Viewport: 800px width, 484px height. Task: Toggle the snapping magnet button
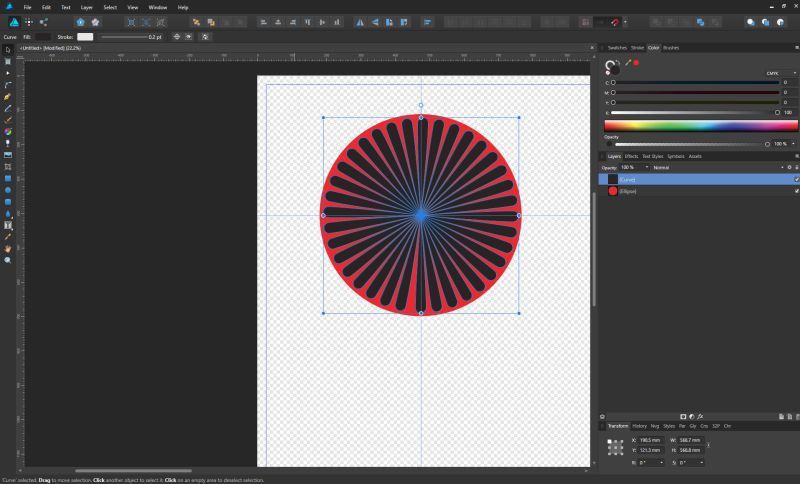[615, 22]
